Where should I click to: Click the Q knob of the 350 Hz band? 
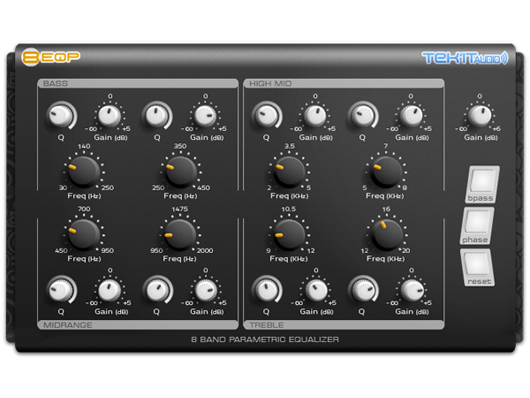(157, 115)
